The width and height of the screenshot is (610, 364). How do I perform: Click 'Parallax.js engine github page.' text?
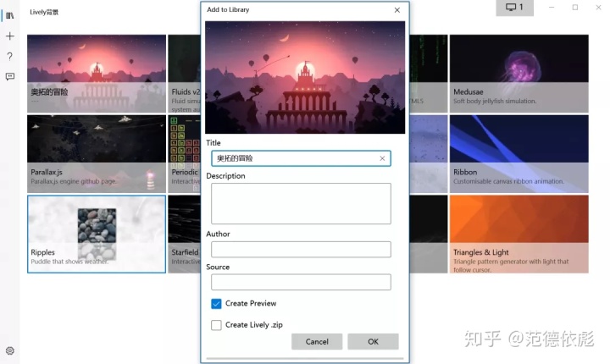coord(74,181)
